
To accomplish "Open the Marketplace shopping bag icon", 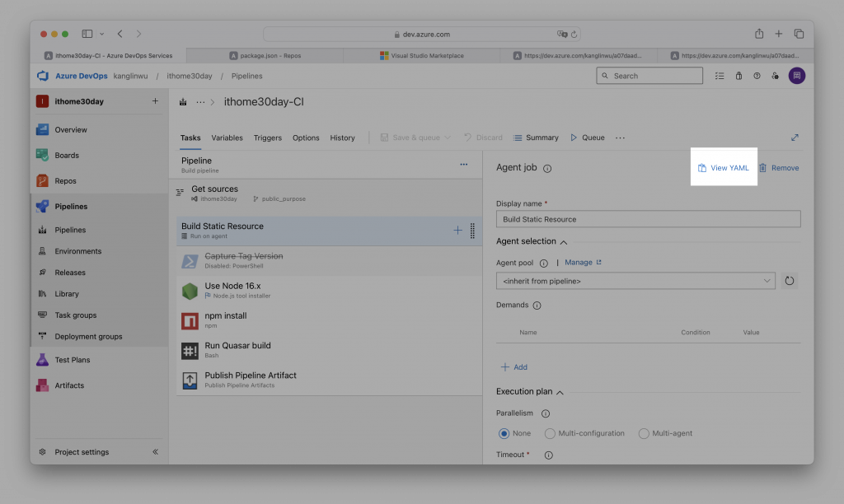I will tap(738, 76).
